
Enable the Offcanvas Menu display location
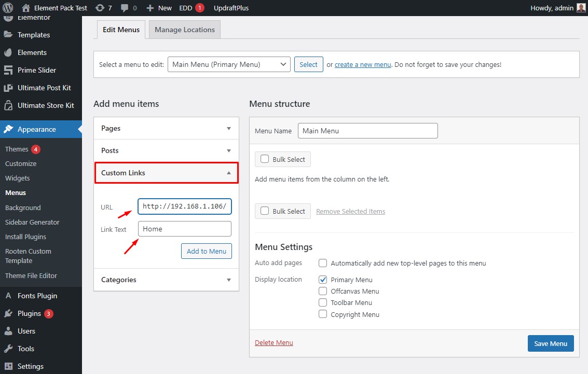click(x=322, y=291)
